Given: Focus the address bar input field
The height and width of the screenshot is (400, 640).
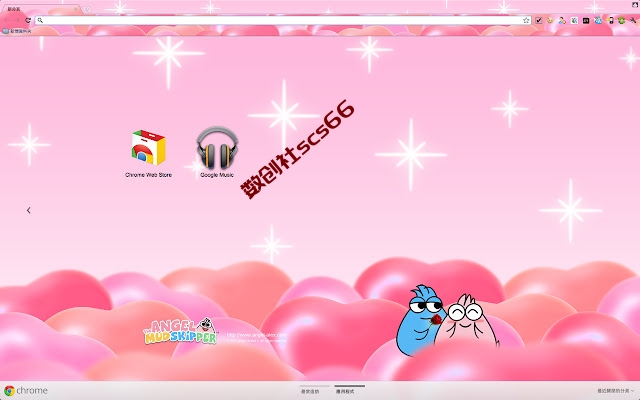Looking at the screenshot, I should 282,20.
